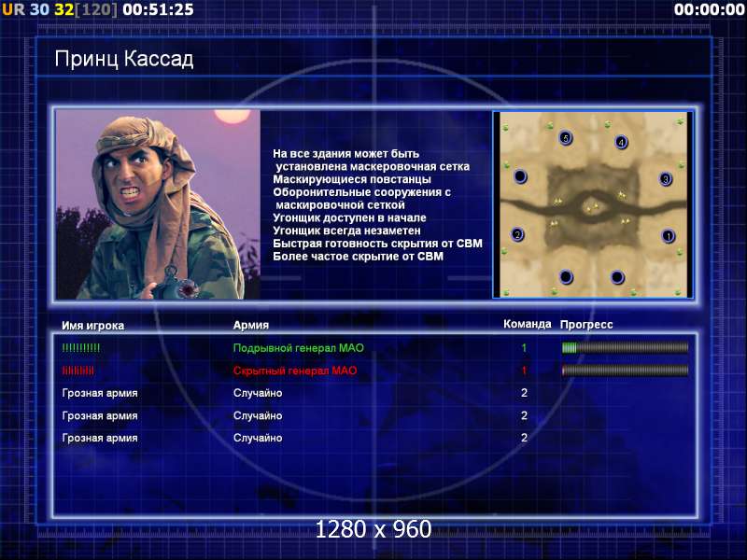Click "Оборонительные сооружения с" line
Image resolution: width=747 pixels, height=560 pixels.
click(x=361, y=192)
